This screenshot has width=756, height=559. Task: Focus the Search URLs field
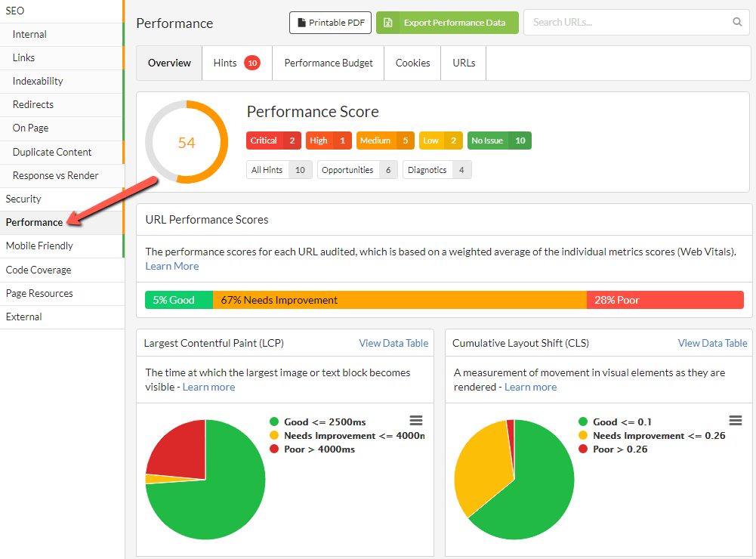coord(637,22)
